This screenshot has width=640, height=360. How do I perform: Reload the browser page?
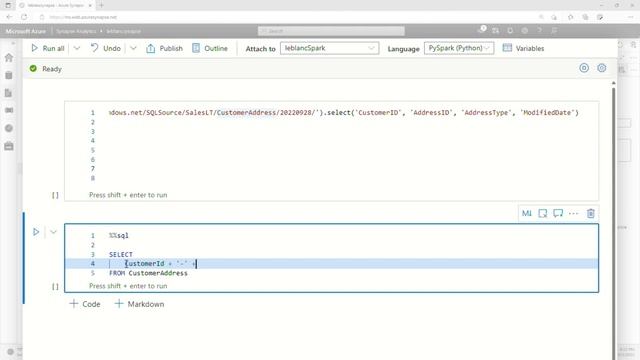24,17
